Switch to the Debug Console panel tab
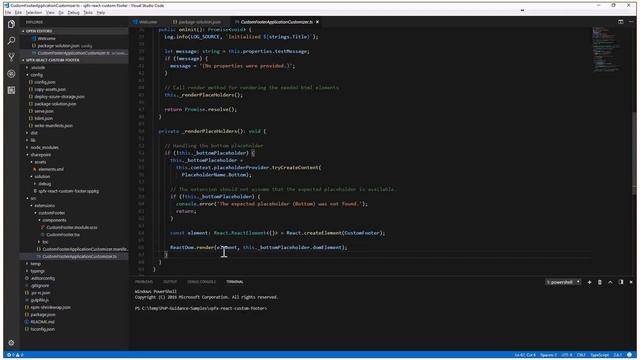Image resolution: width=640 pixels, height=360 pixels. [x=202, y=282]
